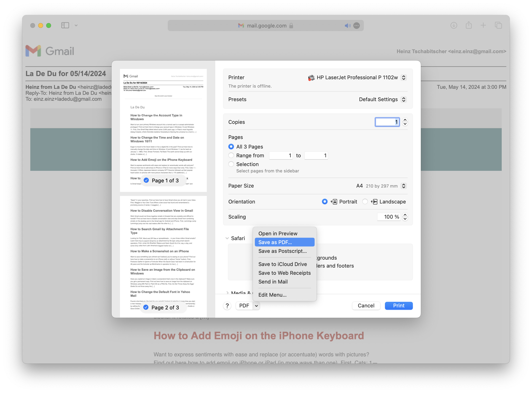The height and width of the screenshot is (393, 532).
Task: Open page options ellipsis in address bar
Action: tap(356, 25)
